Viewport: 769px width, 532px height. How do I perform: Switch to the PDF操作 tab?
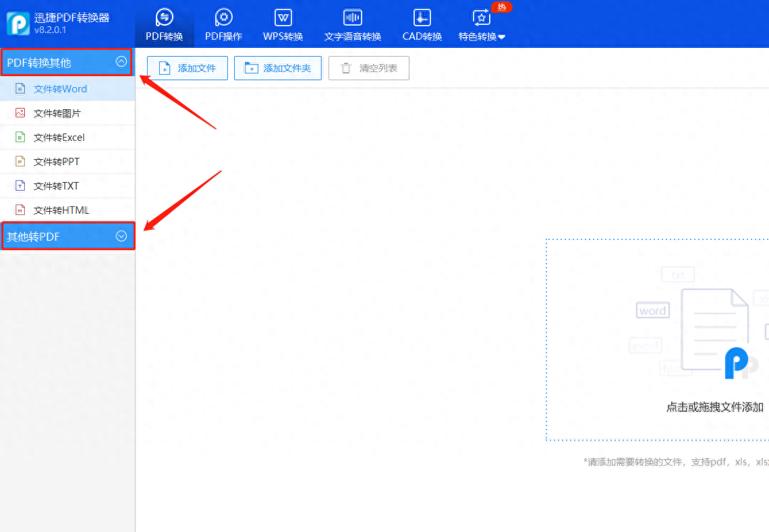(224, 24)
